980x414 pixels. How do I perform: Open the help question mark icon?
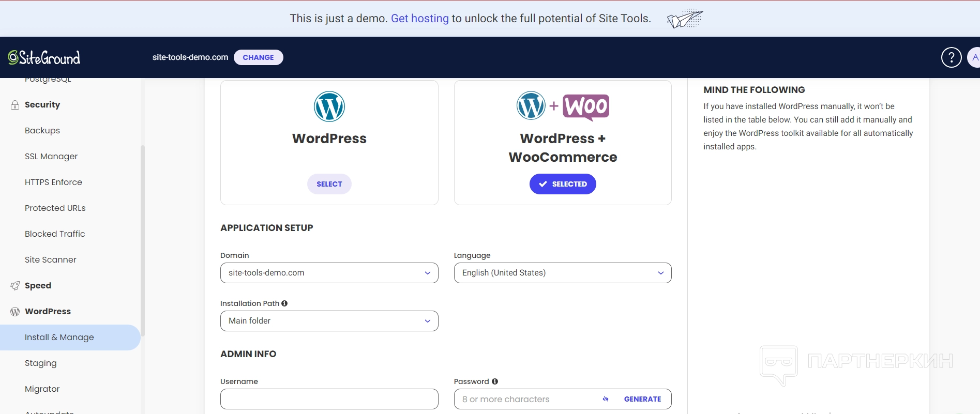coord(951,57)
